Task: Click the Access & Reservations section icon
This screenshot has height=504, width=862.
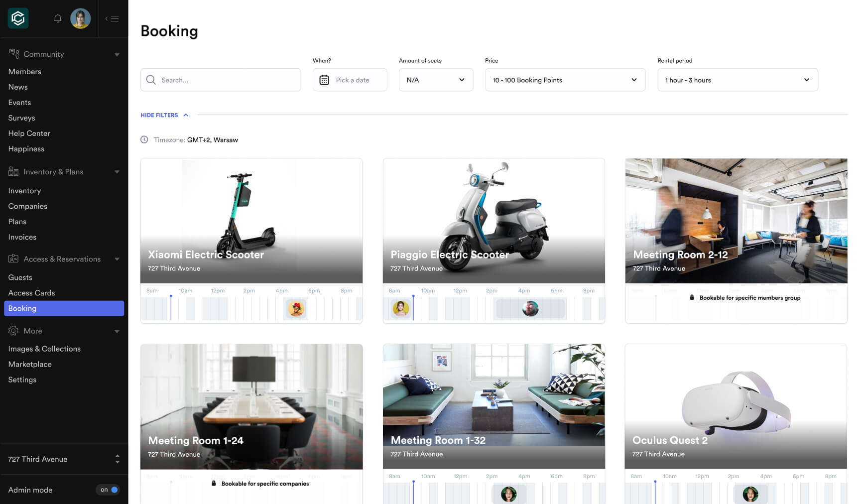Action: tap(13, 258)
